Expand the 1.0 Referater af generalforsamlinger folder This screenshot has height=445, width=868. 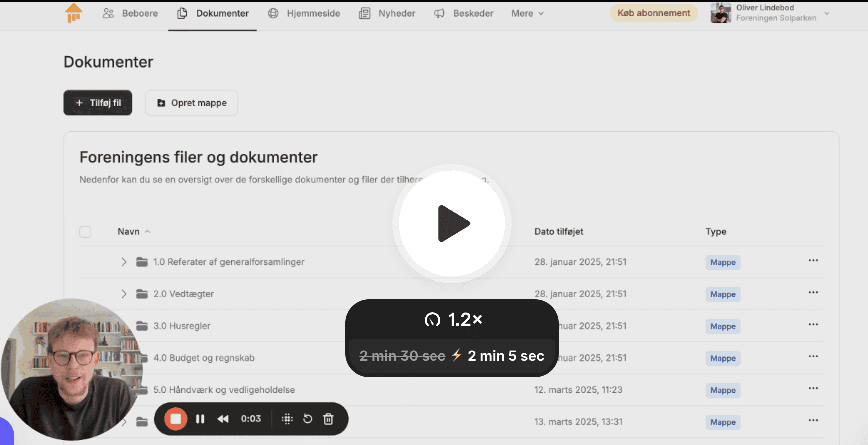pos(124,262)
